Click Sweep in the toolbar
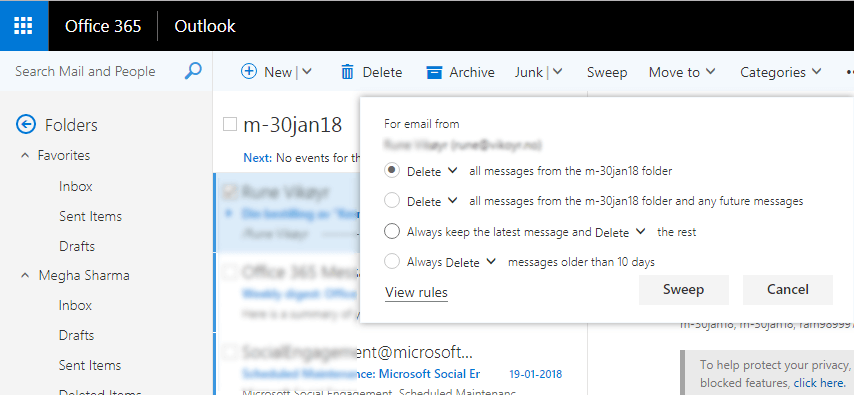The image size is (854, 395). pyautogui.click(x=607, y=72)
